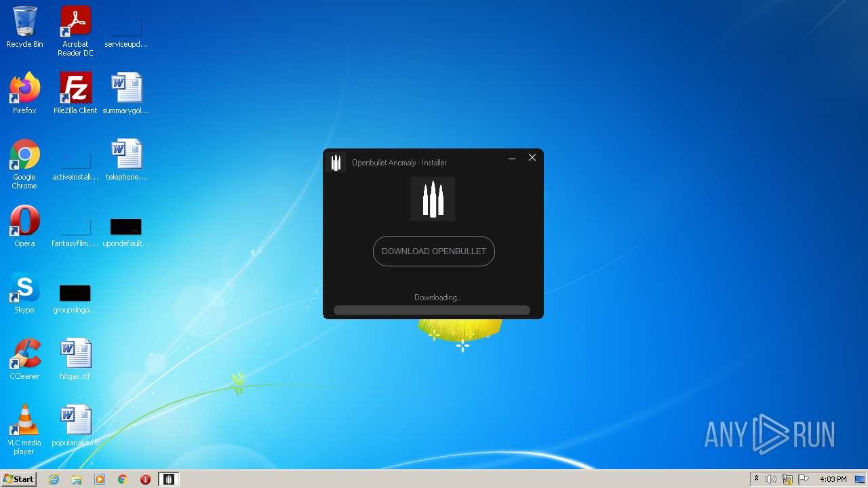Click the Show desktop button

[x=861, y=479]
